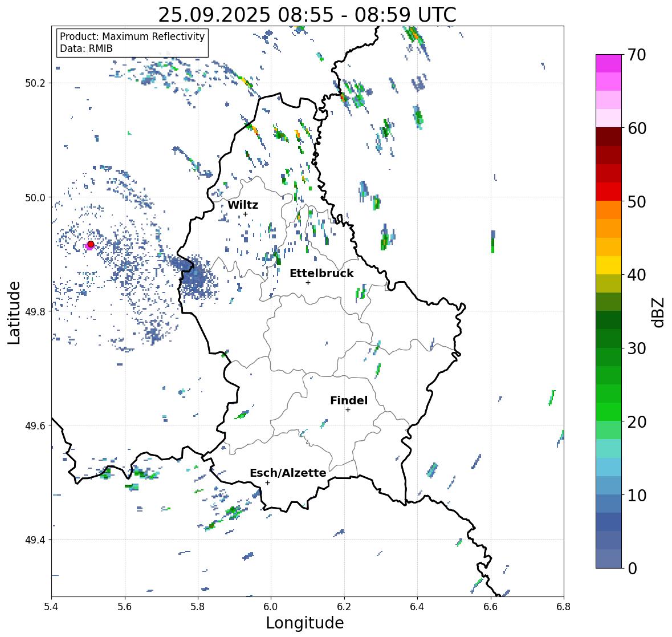Click the plus marker below Wiltz
672x637 pixels.
245,214
